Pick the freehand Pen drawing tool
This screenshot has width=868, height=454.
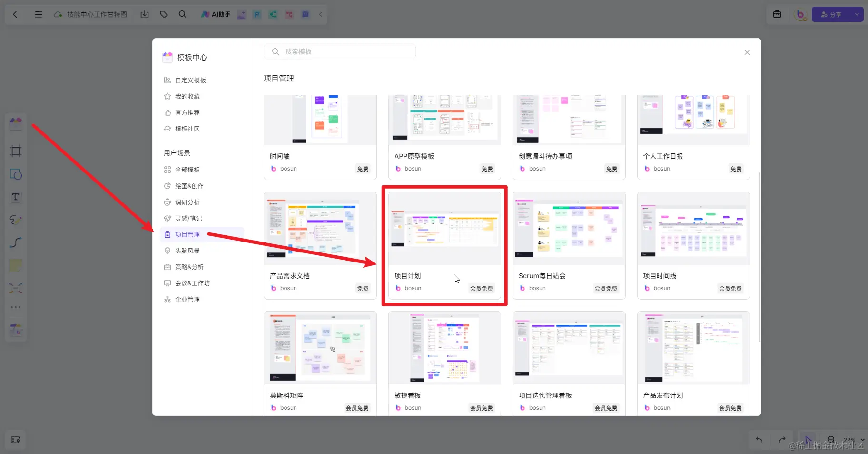click(x=16, y=220)
